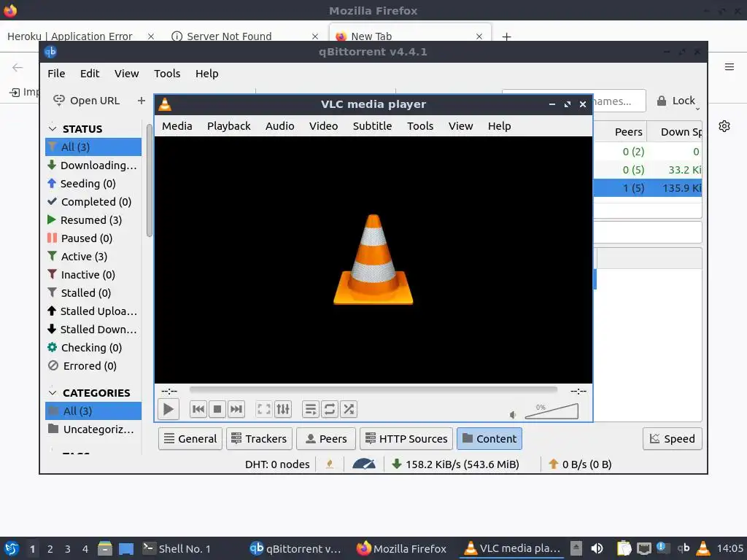Filter by Paused (0)
747x560 pixels.
(93, 238)
